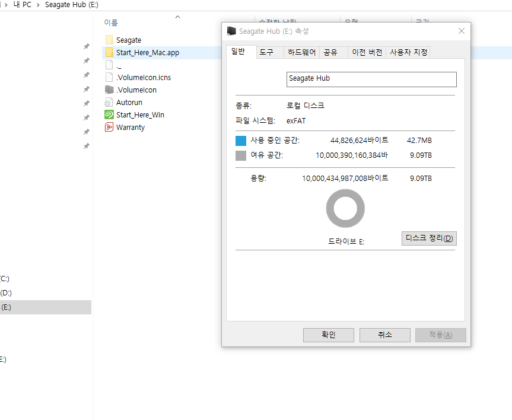Image resolution: width=512 pixels, height=420 pixels.
Task: Click the 취소 button
Action: coord(384,335)
